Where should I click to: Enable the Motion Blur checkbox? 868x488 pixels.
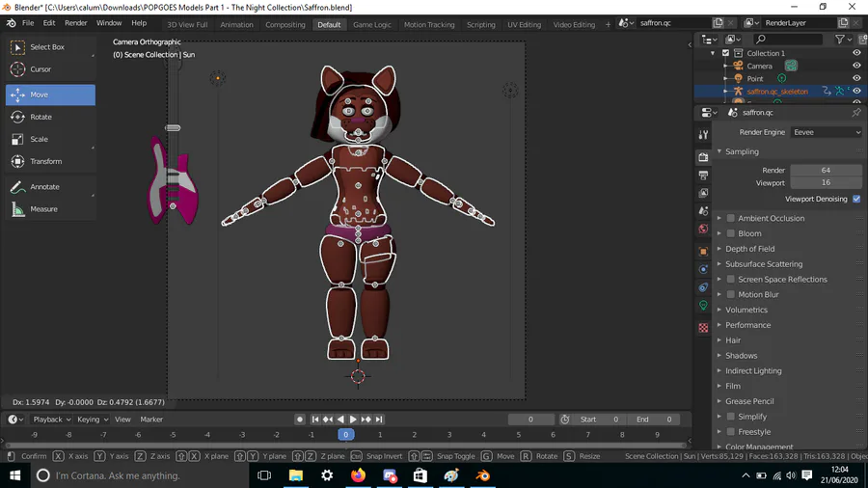(731, 294)
